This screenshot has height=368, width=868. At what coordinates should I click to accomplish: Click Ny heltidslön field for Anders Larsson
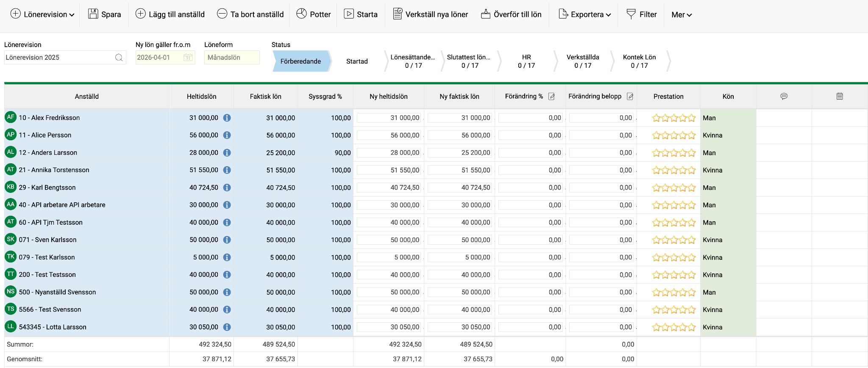point(389,153)
